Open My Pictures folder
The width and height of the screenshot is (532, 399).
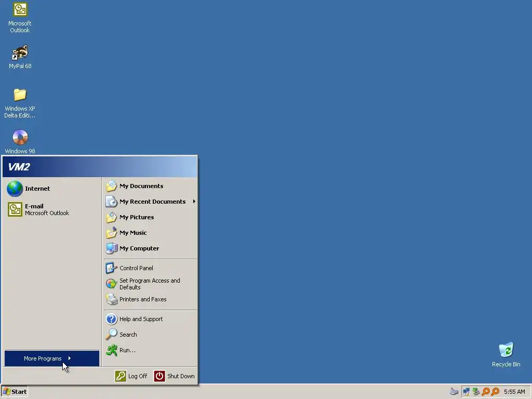click(x=151, y=217)
